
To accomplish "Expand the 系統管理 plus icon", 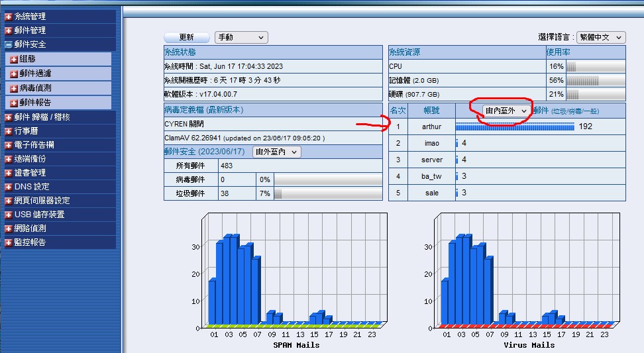I will pyautogui.click(x=9, y=17).
